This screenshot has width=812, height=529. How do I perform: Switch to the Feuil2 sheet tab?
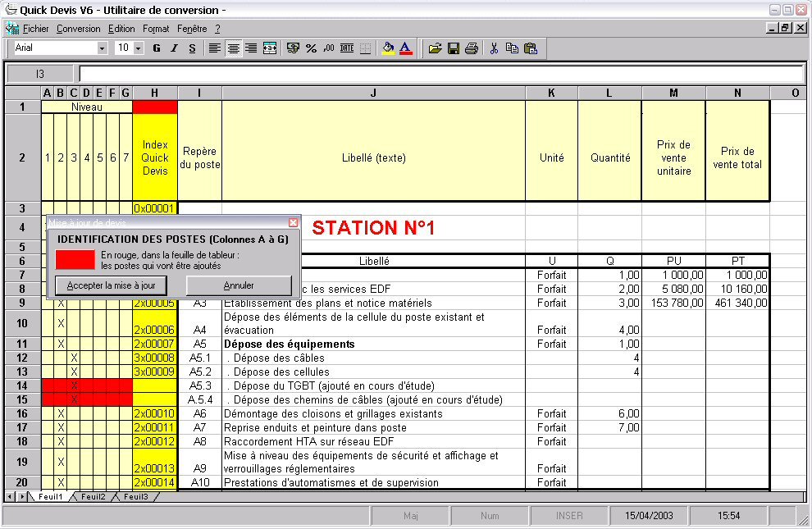pyautogui.click(x=93, y=497)
